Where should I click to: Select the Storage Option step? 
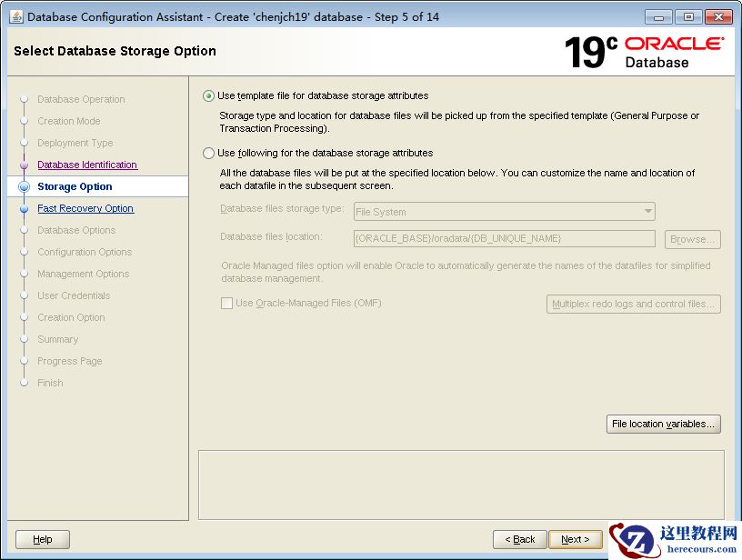tap(98, 186)
